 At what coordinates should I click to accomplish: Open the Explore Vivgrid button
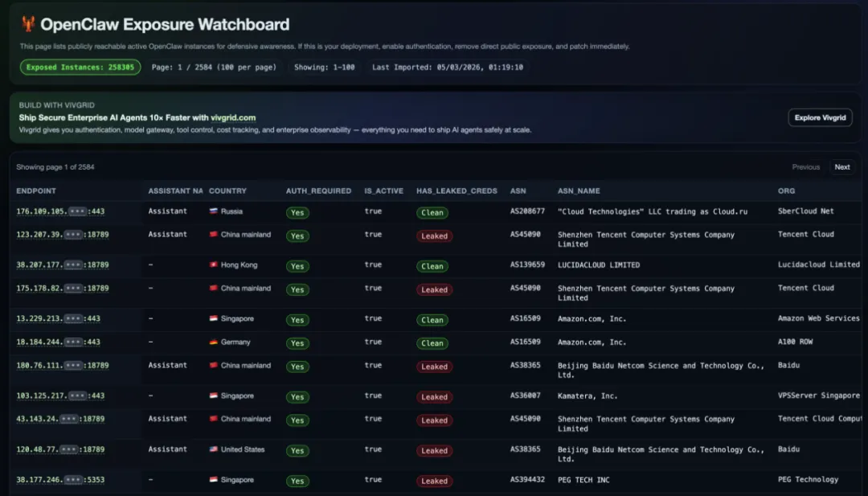(x=820, y=117)
